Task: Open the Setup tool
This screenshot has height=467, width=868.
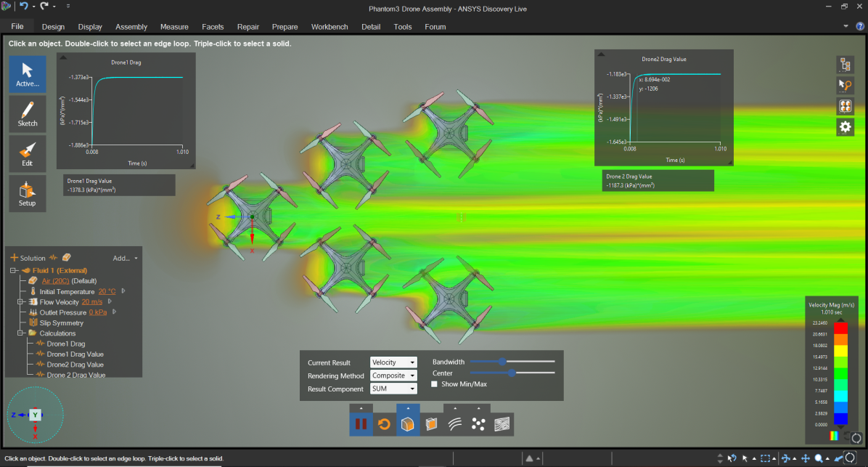Action: click(x=27, y=194)
